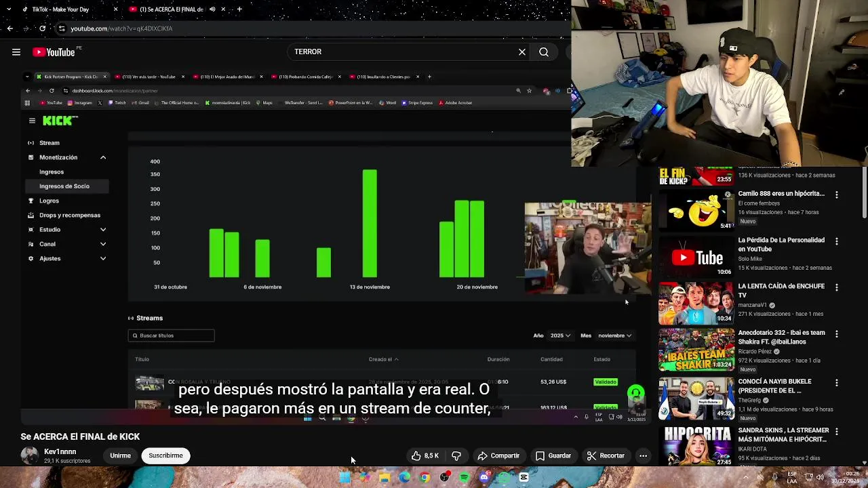Screen dimensions: 868x488
Task: Open the Camilo 888 eres un hipócrita thumbnail
Action: click(696, 210)
